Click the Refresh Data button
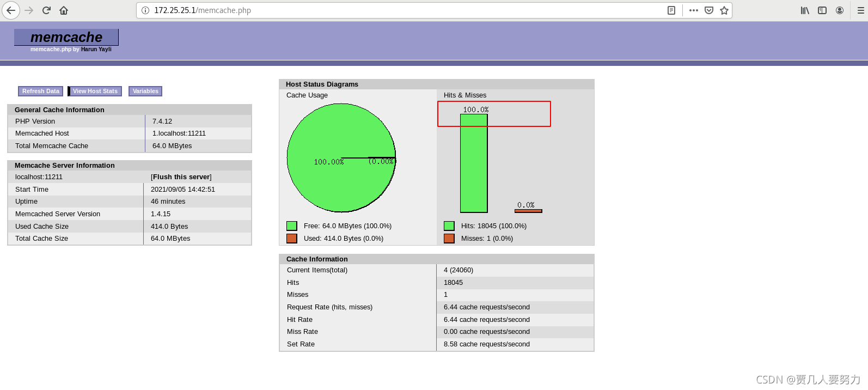The height and width of the screenshot is (390, 868). (x=41, y=91)
